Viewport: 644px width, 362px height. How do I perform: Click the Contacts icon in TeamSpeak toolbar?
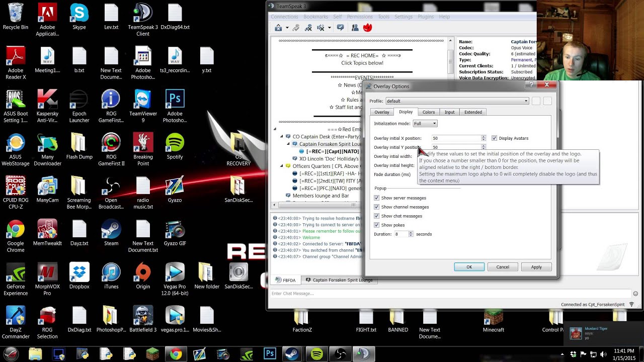pos(355,28)
